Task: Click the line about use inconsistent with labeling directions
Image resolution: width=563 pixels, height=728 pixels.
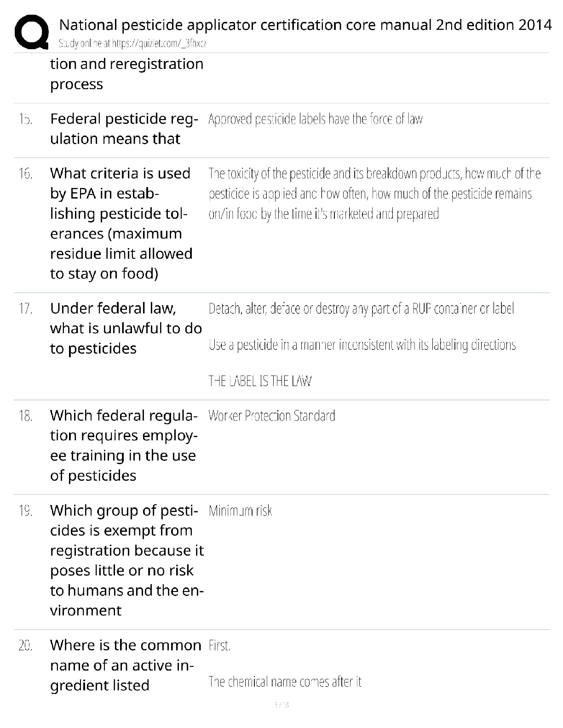Action: 362,345
